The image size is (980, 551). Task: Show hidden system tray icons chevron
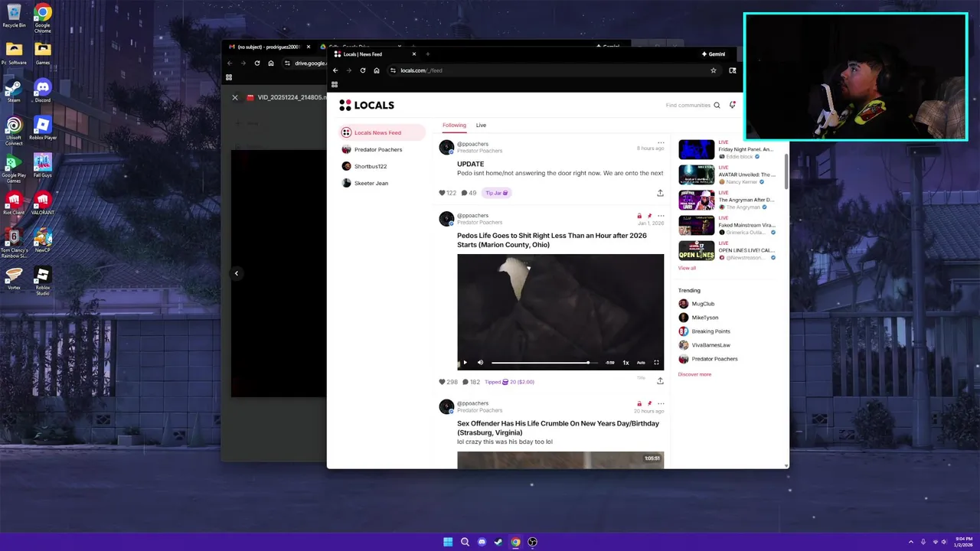click(x=910, y=542)
